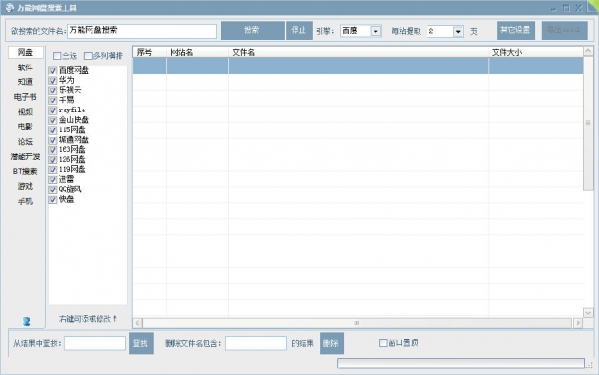Click the 右键可添加修改 hint text
This screenshot has height=375, width=599.
pos(88,319)
